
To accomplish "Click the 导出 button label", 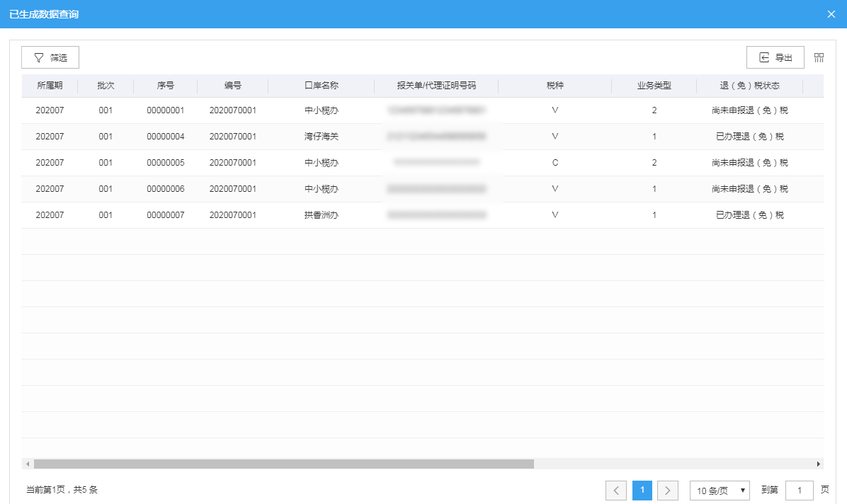I will (x=783, y=57).
